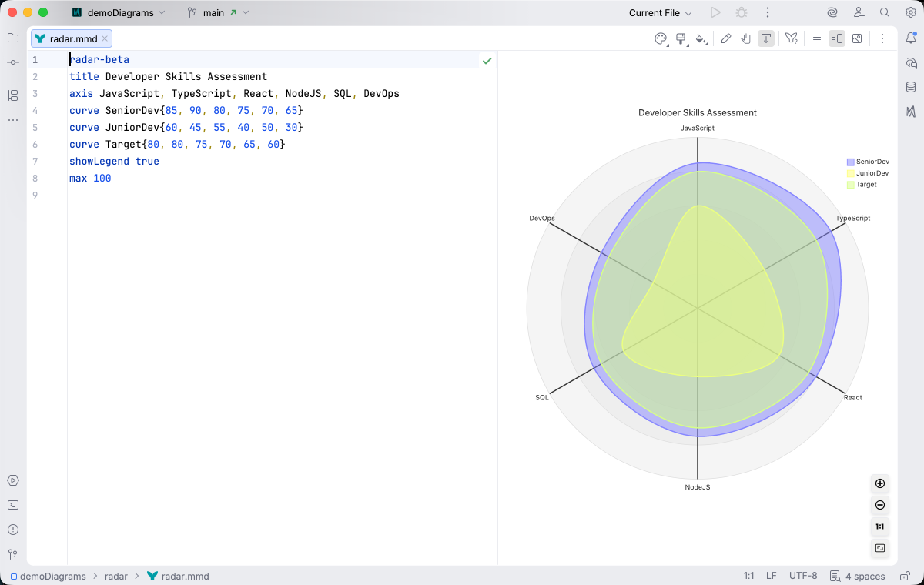The height and width of the screenshot is (585, 924).
Task: Open the AI chat tool window
Action: (911, 62)
